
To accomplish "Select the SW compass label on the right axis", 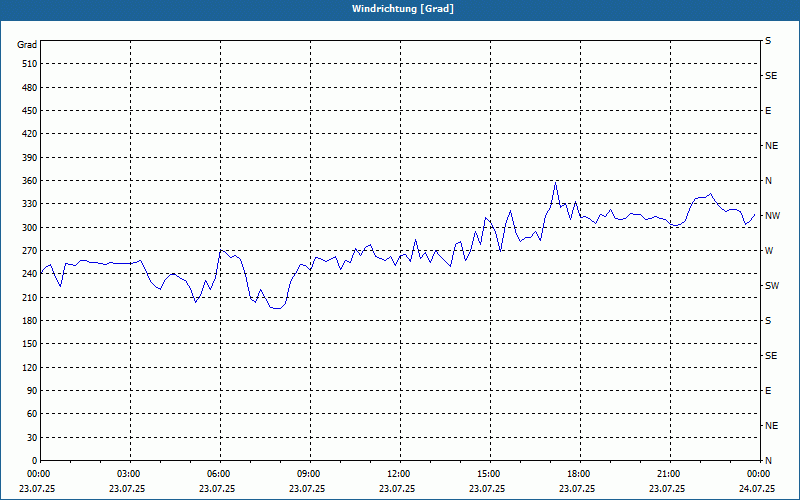I will coord(772,286).
